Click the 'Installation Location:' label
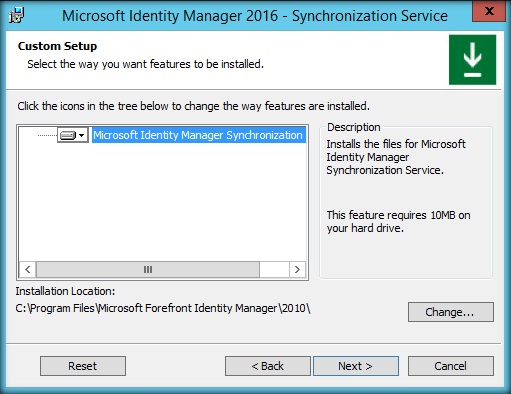The height and width of the screenshot is (394, 511). click(65, 291)
